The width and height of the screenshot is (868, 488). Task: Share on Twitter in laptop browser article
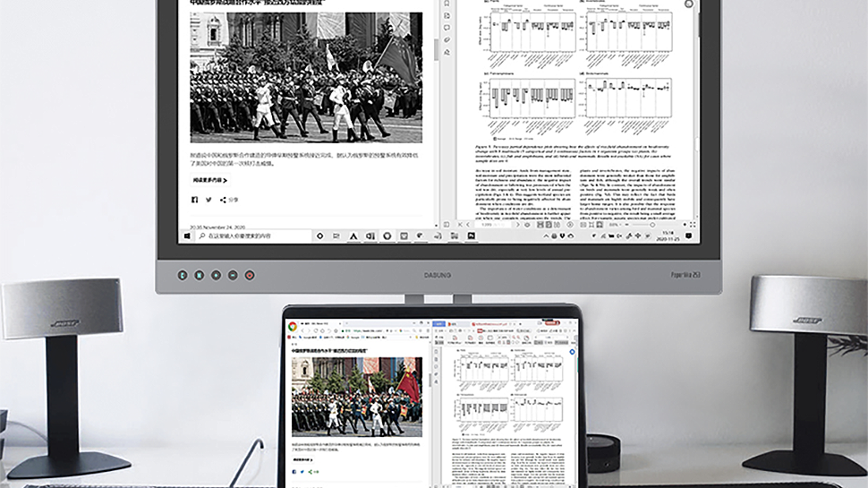pyautogui.click(x=302, y=472)
